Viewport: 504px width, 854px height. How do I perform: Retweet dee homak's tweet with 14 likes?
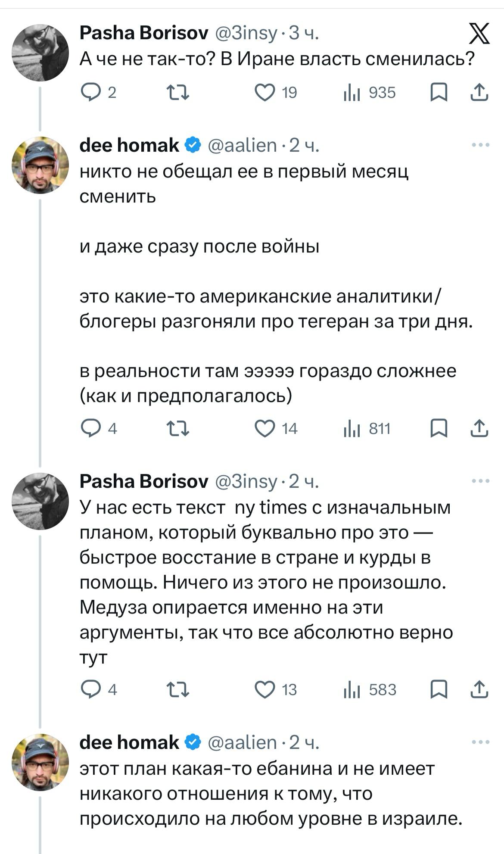(178, 428)
